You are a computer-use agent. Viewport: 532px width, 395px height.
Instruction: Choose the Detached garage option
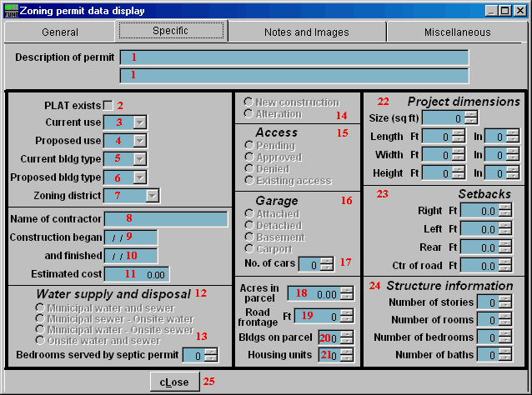pyautogui.click(x=248, y=226)
